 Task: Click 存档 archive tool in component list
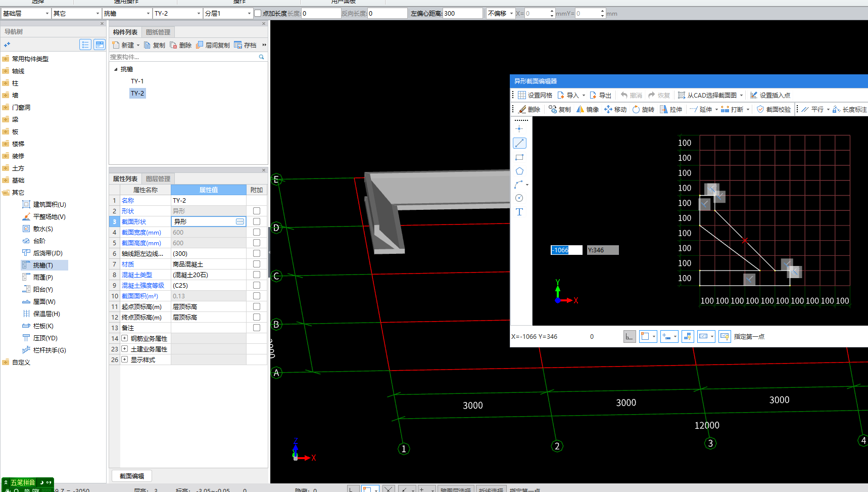click(245, 45)
